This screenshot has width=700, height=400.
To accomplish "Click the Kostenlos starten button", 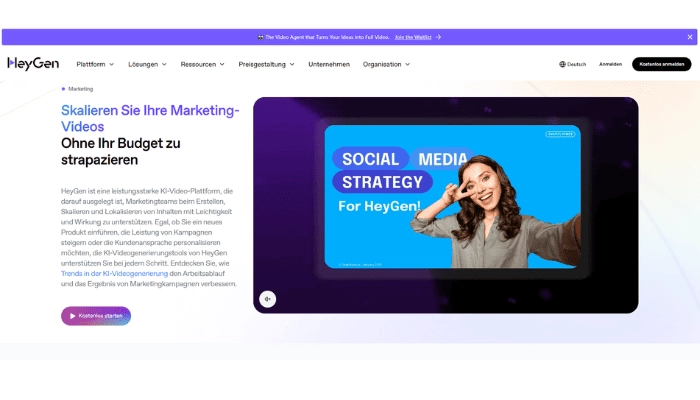I will pyautogui.click(x=96, y=316).
